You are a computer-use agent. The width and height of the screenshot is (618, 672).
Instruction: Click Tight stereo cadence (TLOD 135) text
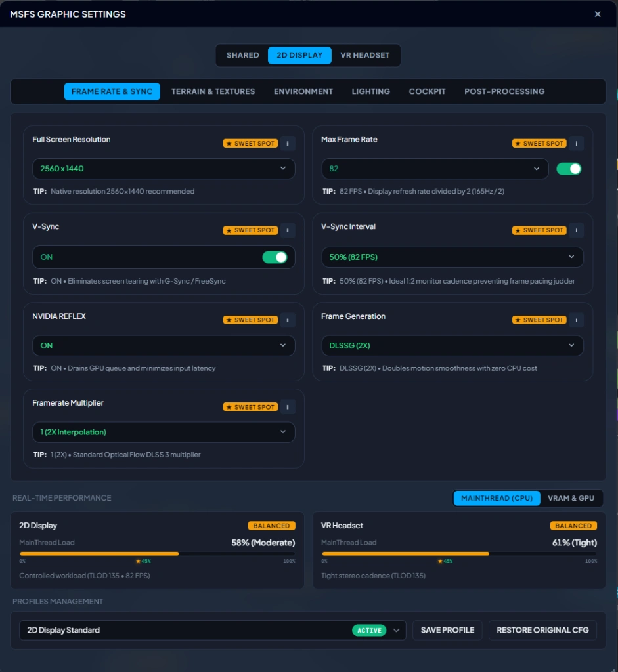point(373,576)
